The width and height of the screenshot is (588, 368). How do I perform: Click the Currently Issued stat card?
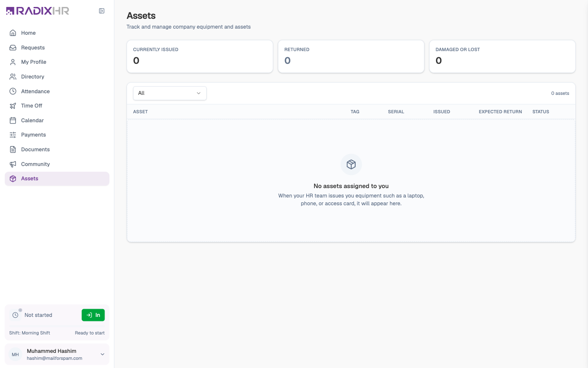[200, 56]
